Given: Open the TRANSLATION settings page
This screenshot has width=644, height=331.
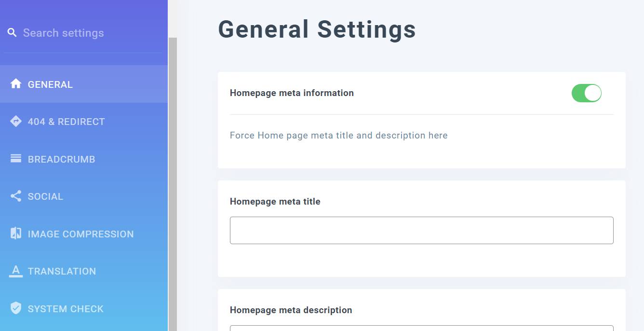Looking at the screenshot, I should coord(63,271).
